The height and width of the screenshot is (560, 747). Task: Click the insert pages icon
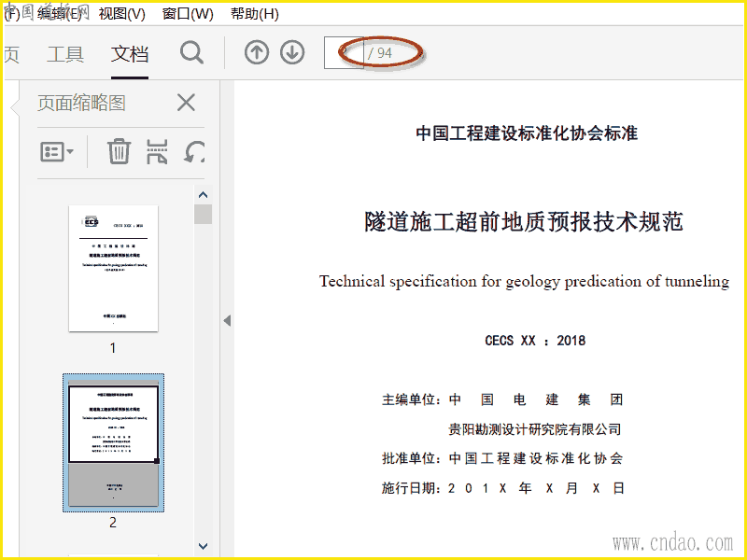click(158, 151)
